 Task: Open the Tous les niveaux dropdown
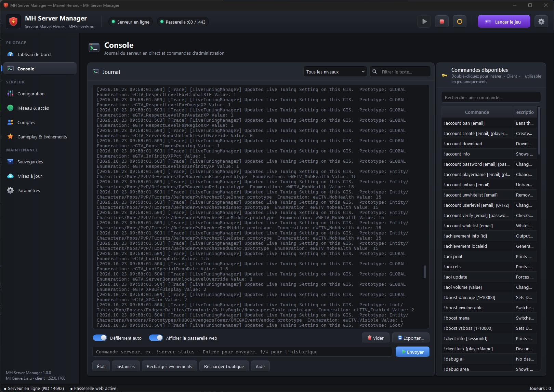point(335,72)
